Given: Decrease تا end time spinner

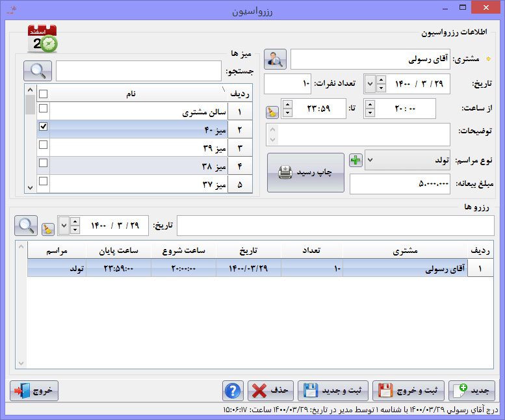Looking at the screenshot, I should pos(287,112).
